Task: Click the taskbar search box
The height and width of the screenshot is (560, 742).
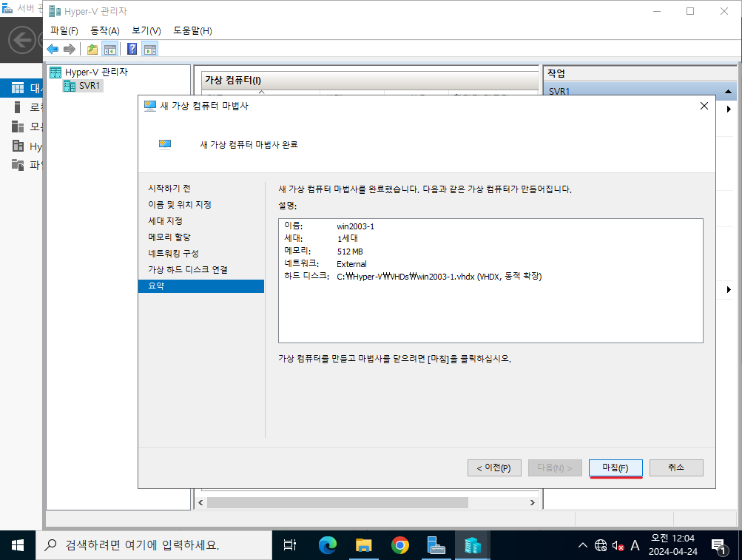Action: [x=154, y=545]
